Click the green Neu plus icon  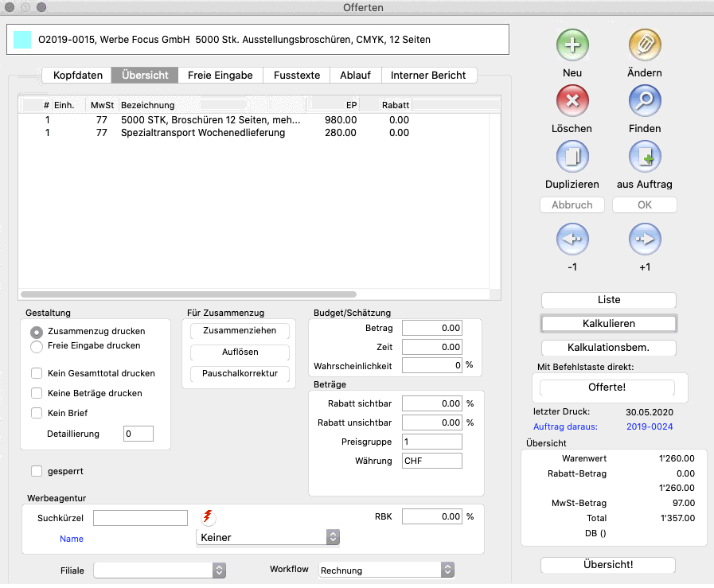(572, 45)
